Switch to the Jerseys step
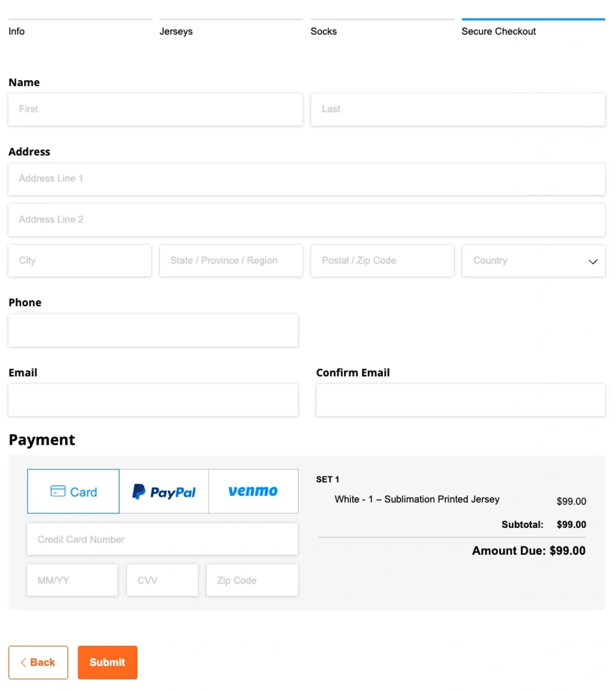616x691 pixels. 176,31
